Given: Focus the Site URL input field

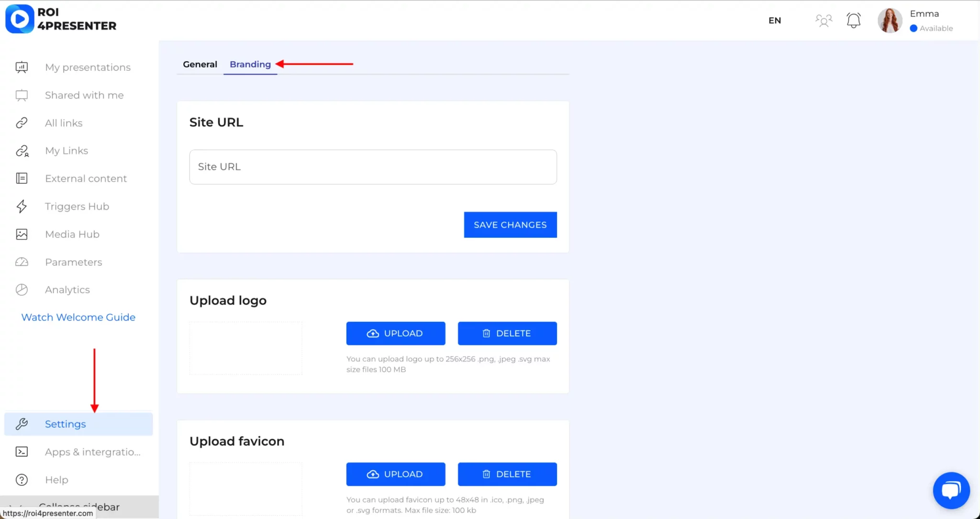Looking at the screenshot, I should click(x=373, y=167).
